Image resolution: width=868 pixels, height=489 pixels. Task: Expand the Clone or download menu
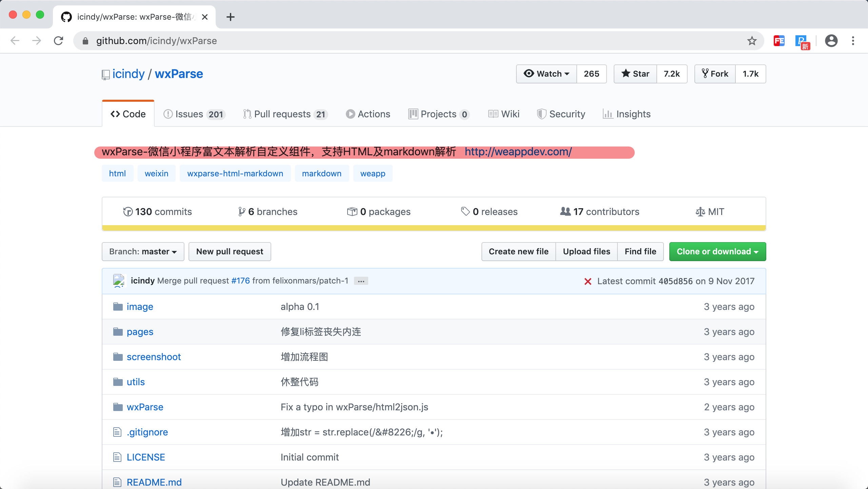tap(717, 252)
